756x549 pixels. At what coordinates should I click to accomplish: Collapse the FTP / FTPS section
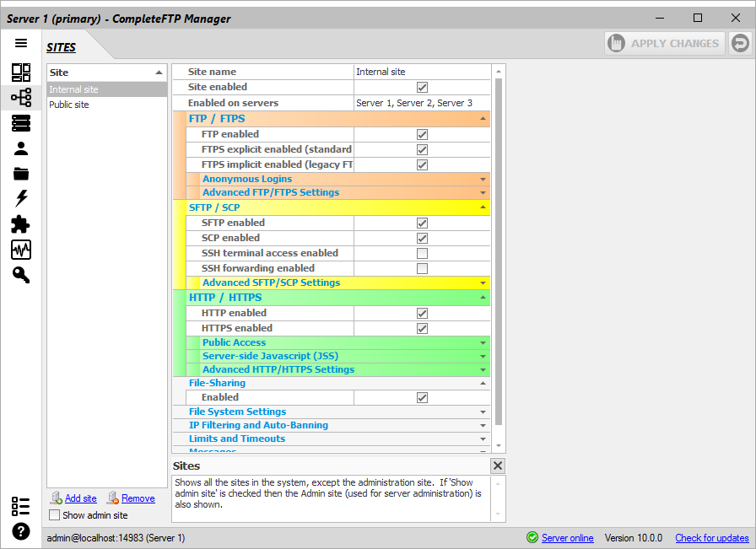tap(483, 119)
